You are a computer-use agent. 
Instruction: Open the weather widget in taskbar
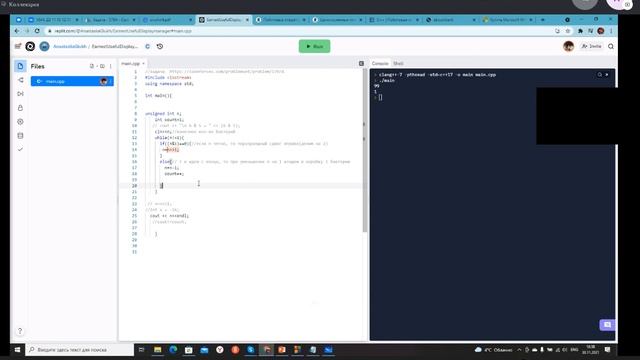pos(493,350)
